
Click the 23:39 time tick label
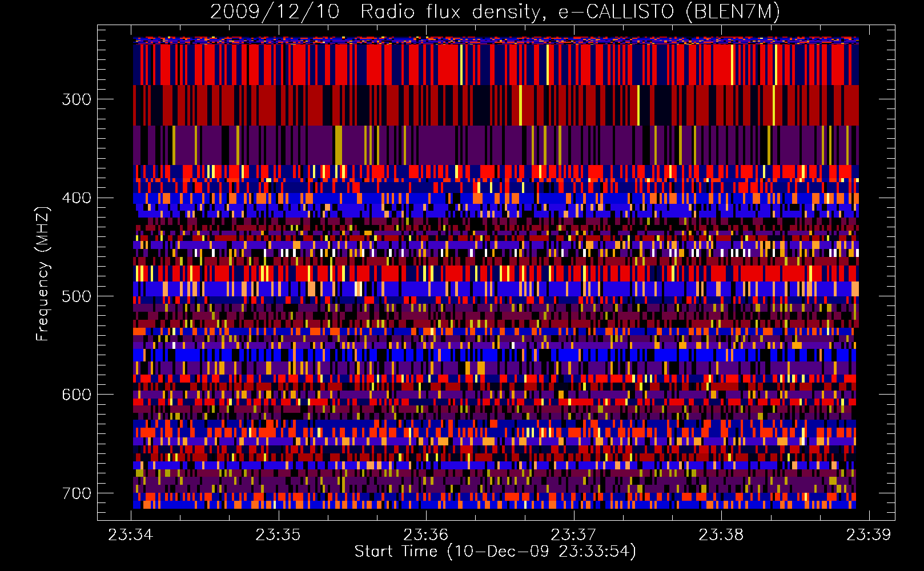tap(869, 534)
